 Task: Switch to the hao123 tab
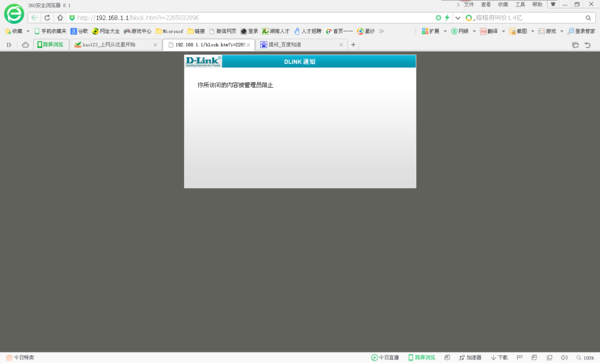point(115,45)
